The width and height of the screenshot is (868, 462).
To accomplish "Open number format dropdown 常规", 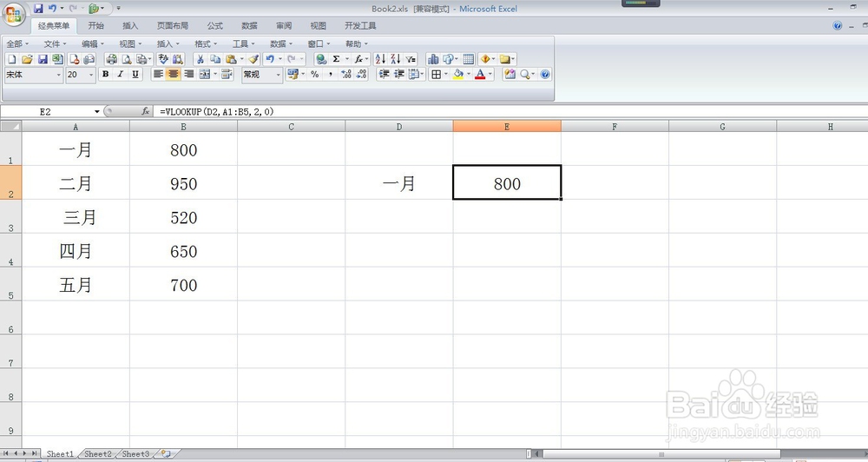I will 279,75.
